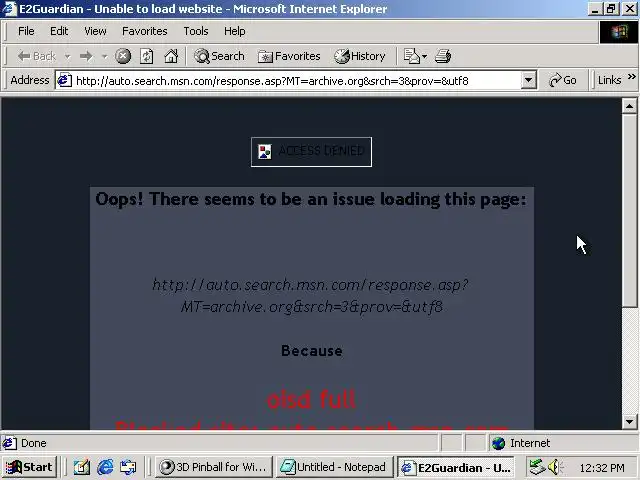The width and height of the screenshot is (640, 480).
Task: Switch to 3D Pinball taskbar button
Action: pos(213,467)
